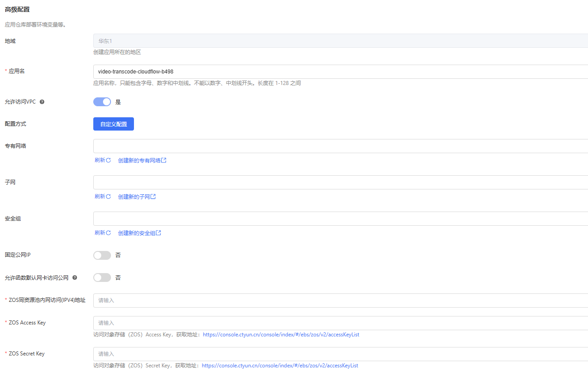Click external link icon after 创建新的安全组
This screenshot has width=588, height=374.
click(159, 233)
